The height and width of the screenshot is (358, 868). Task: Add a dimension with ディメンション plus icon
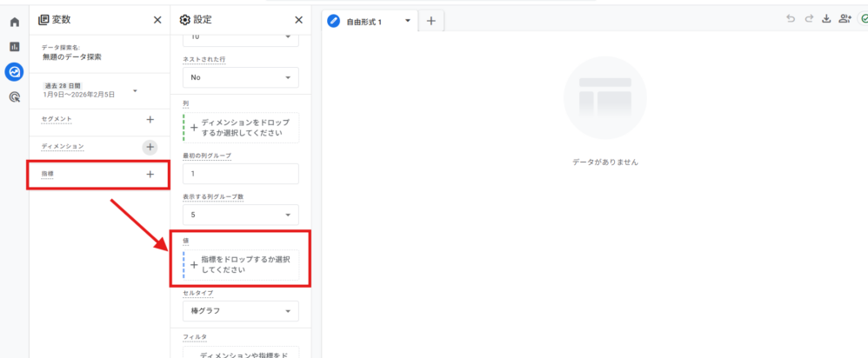(150, 148)
